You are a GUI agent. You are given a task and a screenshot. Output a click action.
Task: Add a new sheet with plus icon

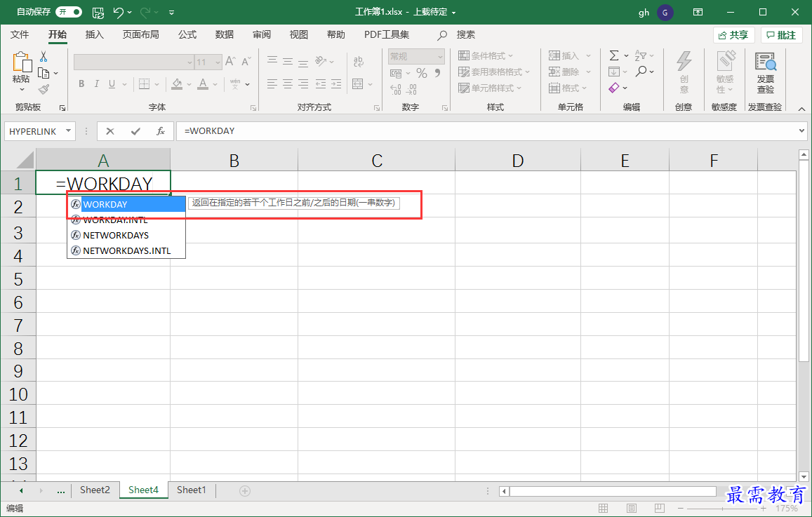245,490
